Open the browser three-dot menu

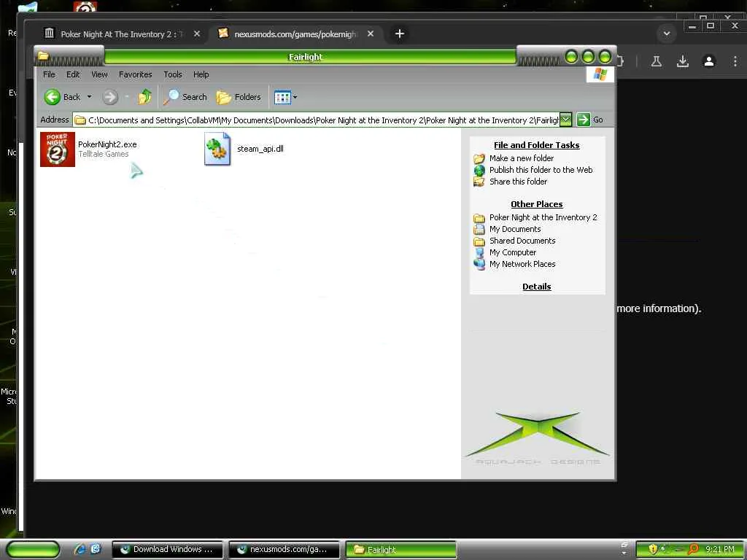[735, 61]
